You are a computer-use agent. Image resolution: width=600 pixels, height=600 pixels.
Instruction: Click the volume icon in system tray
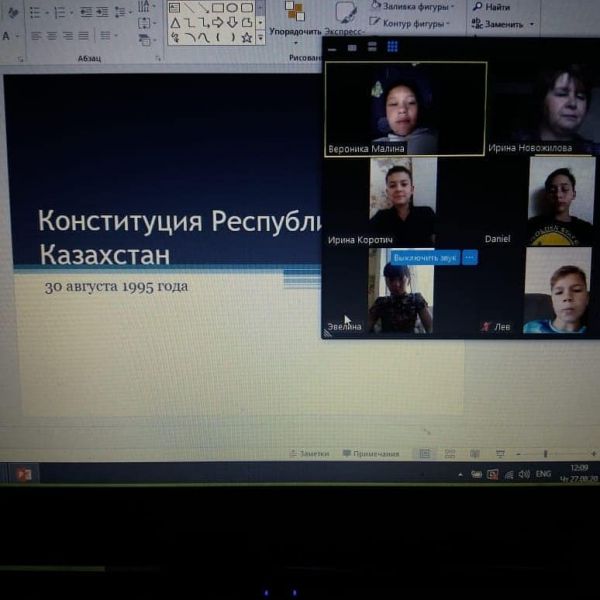click(524, 474)
